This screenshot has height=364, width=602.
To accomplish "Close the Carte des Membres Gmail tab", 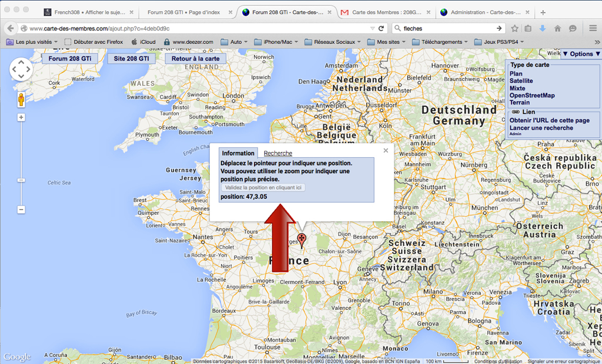I will click(x=429, y=12).
